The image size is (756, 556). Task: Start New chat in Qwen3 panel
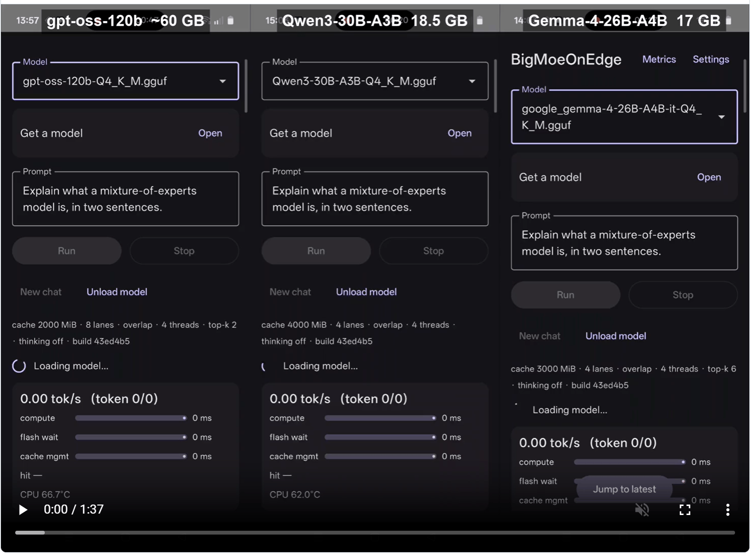(290, 292)
